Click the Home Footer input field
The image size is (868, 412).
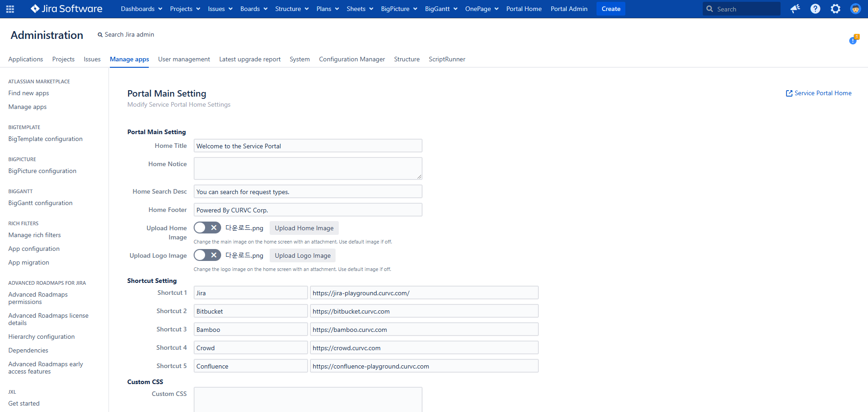[308, 210]
